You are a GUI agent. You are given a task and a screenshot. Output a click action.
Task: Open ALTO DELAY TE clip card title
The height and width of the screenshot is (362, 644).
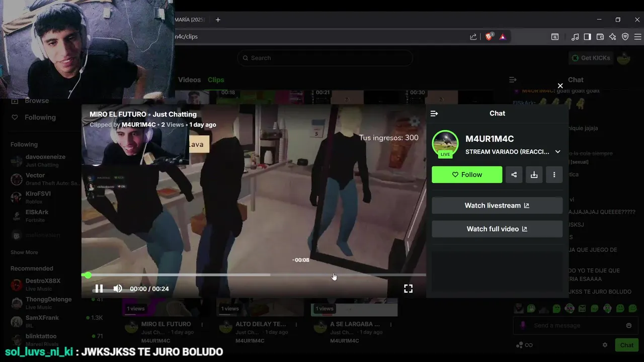(x=261, y=324)
